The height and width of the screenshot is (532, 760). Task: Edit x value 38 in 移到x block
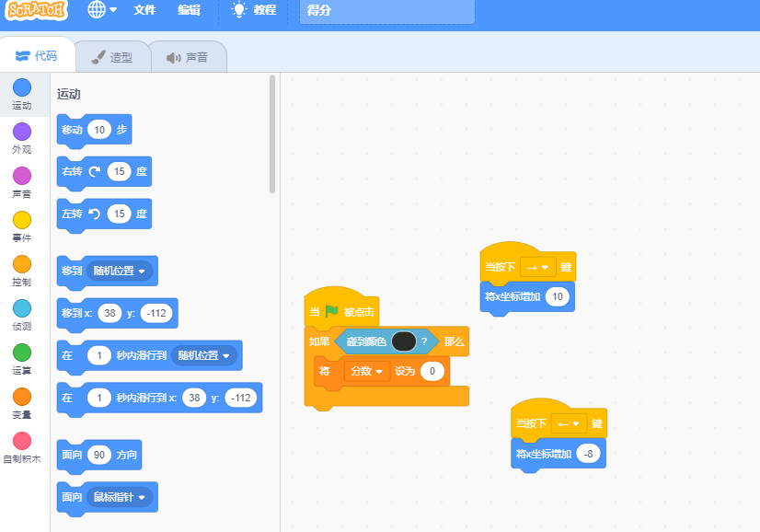click(110, 313)
